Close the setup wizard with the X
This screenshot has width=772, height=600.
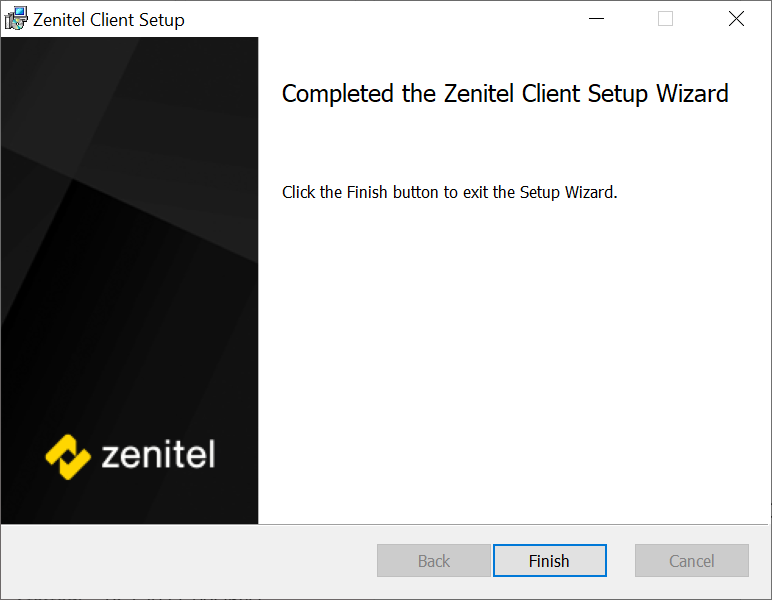[736, 19]
